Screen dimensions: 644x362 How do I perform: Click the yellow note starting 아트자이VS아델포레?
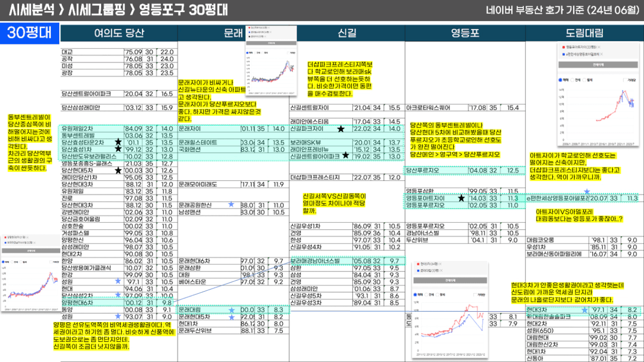pos(579,214)
